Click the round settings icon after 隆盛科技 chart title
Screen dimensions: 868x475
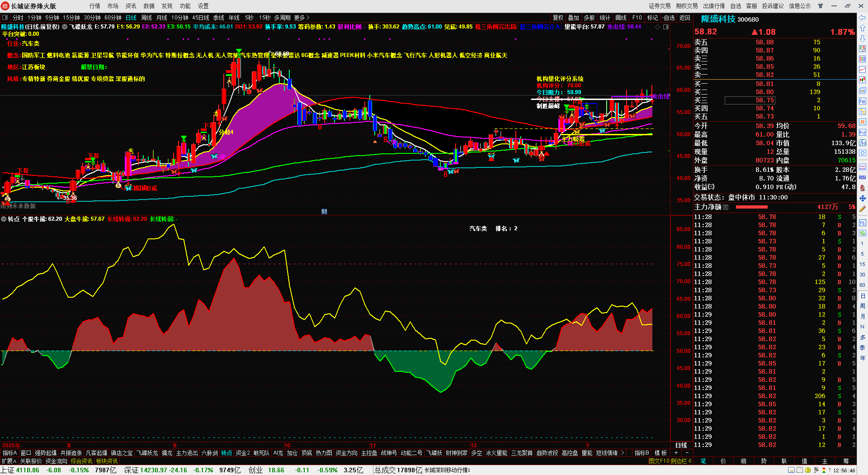[65, 27]
